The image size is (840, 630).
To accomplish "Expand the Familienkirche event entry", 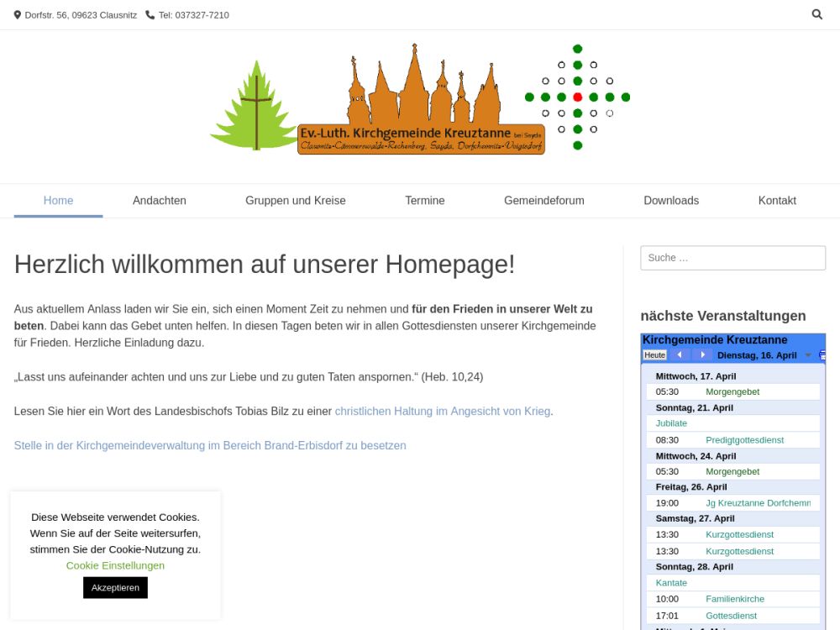I will point(735,599).
